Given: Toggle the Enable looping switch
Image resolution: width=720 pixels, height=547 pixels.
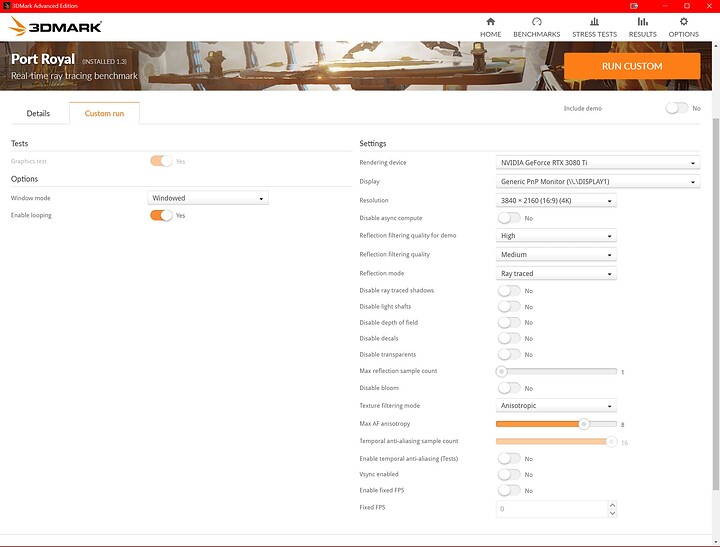Looking at the screenshot, I should (161, 215).
